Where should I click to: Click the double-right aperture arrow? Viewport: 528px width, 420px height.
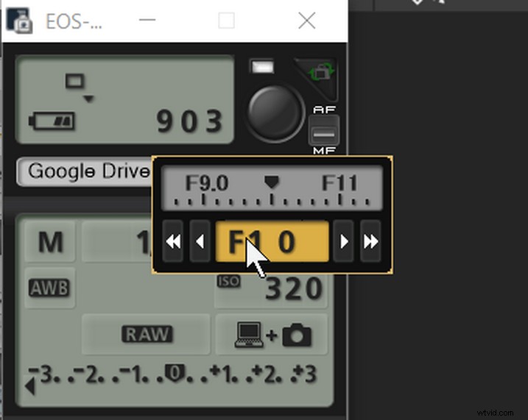click(x=370, y=243)
